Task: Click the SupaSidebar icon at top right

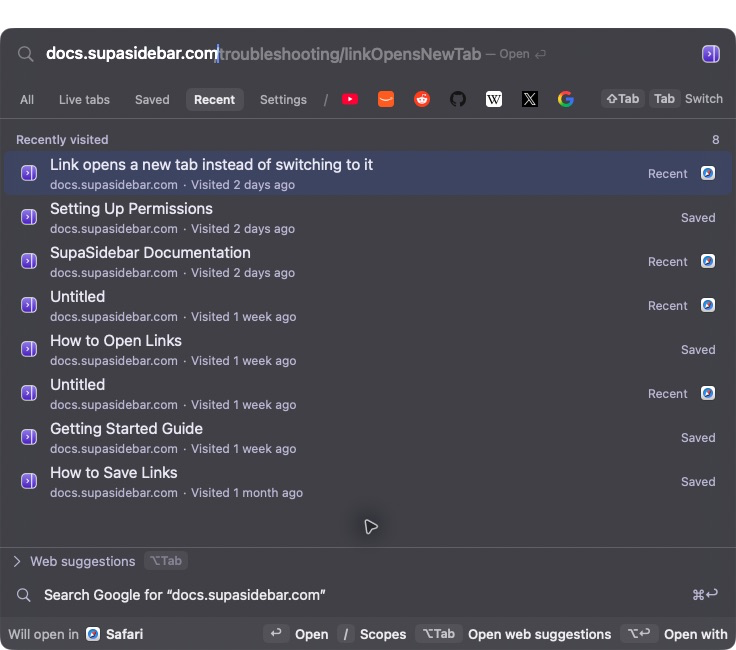Action: 710,54
